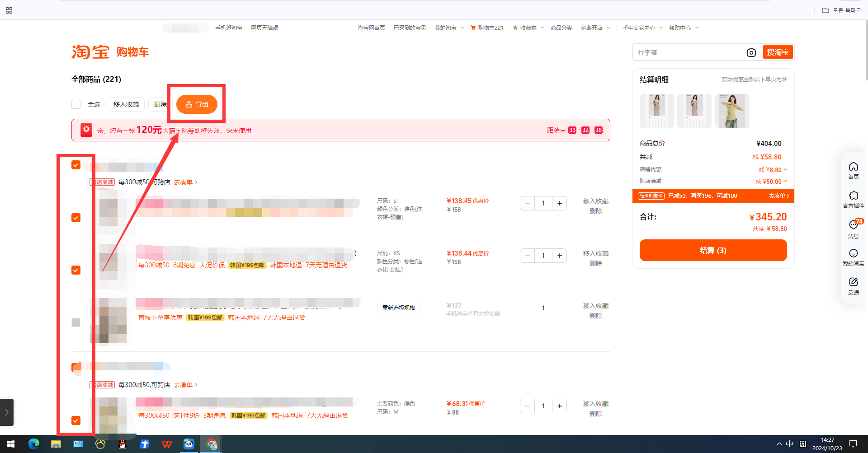Open 首页 home icon in right sidebar

tap(853, 170)
